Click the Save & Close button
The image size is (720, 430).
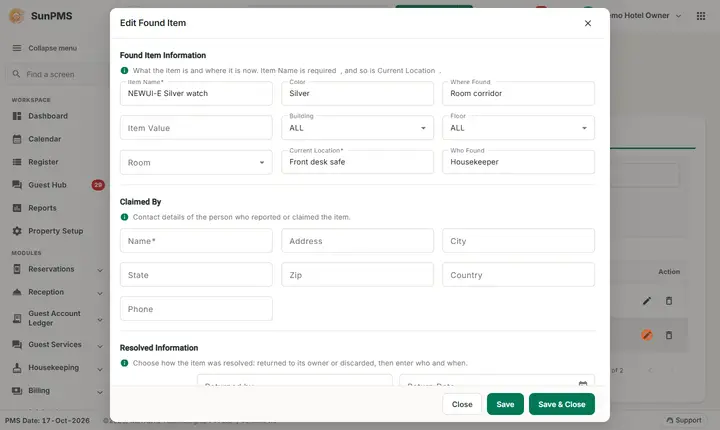(x=562, y=404)
